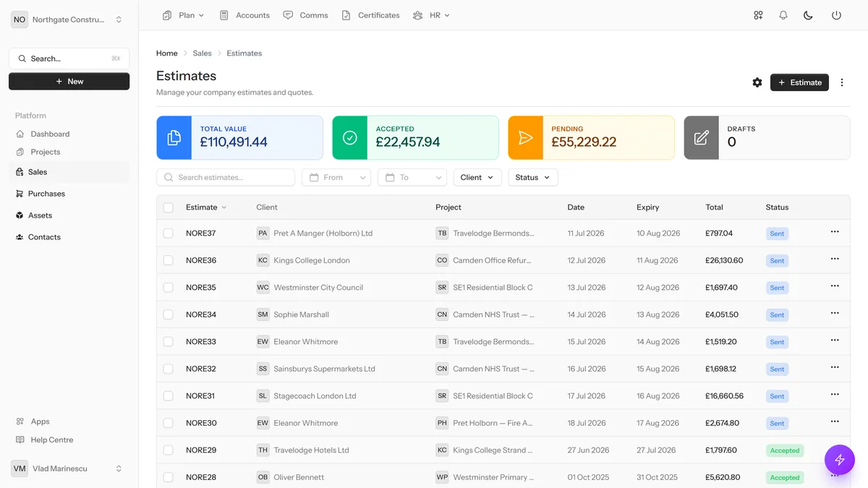
Task: Click Kings College London client cell
Action: (303, 260)
